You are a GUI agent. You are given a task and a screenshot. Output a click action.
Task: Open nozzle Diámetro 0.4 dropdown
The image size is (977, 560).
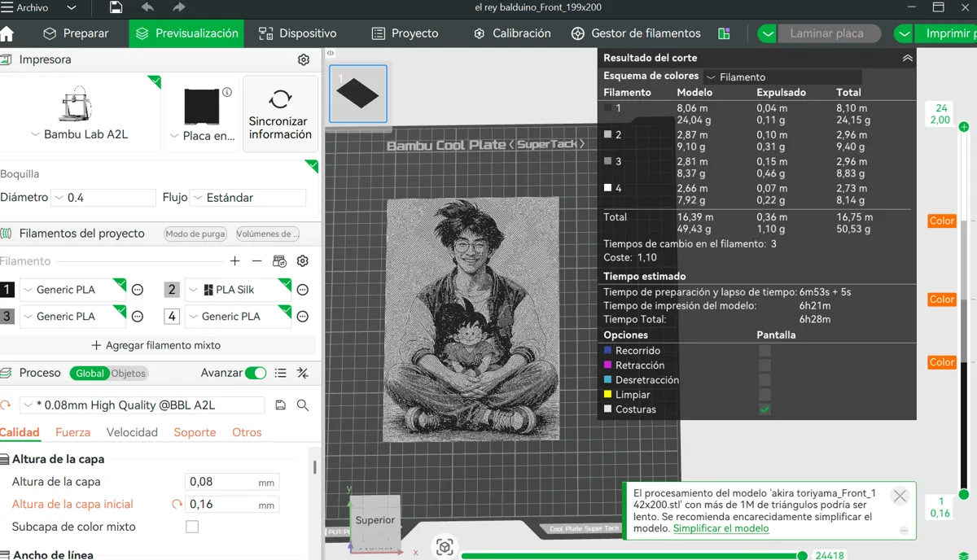103,198
